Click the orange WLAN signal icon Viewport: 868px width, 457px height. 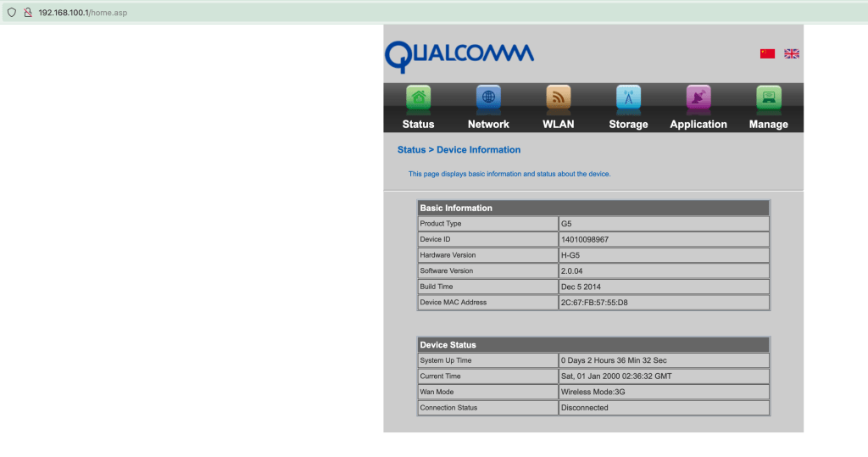pos(558,98)
